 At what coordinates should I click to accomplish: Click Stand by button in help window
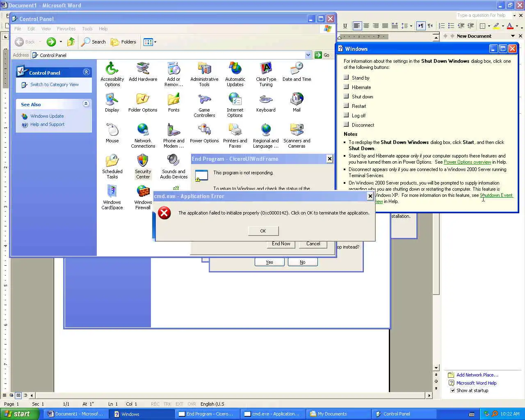coord(346,78)
